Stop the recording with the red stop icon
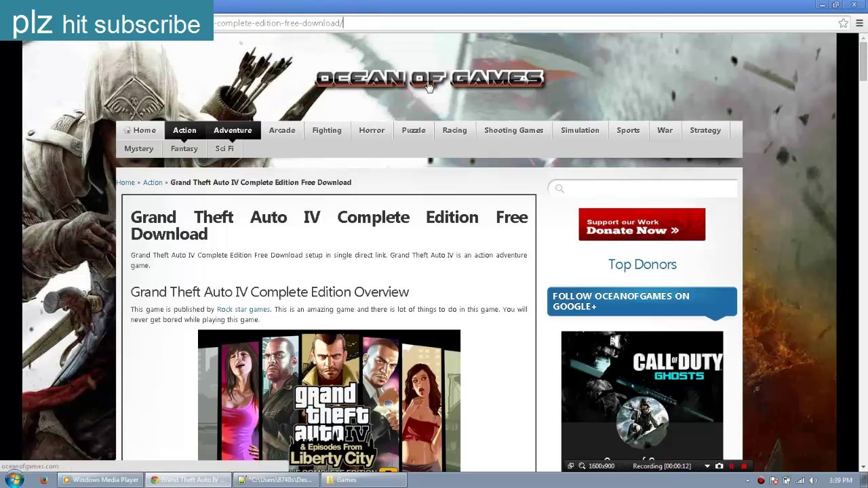This screenshot has width=868, height=488. pyautogui.click(x=744, y=466)
